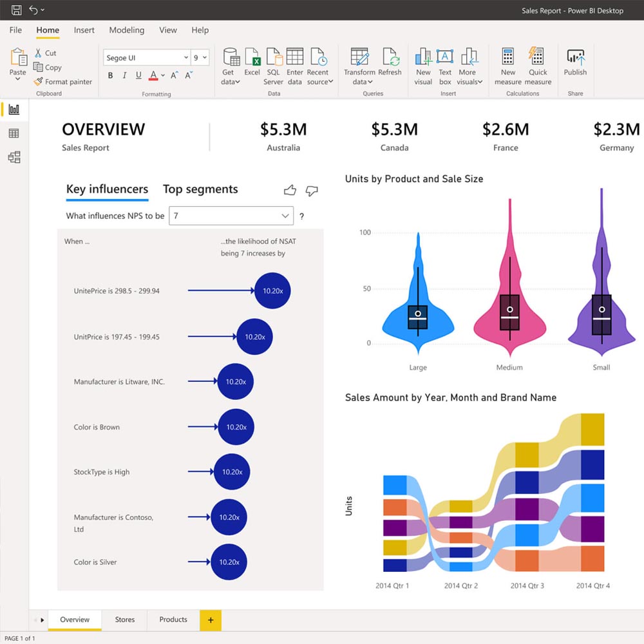
Task: Select the Key influencers tab
Action: pyautogui.click(x=107, y=189)
